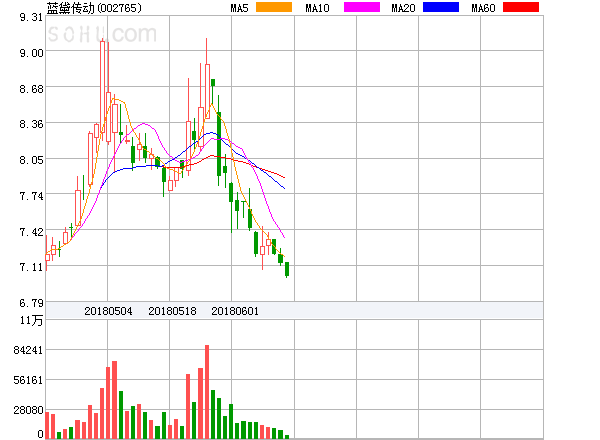Click the 7.74 price axis label

(31, 196)
